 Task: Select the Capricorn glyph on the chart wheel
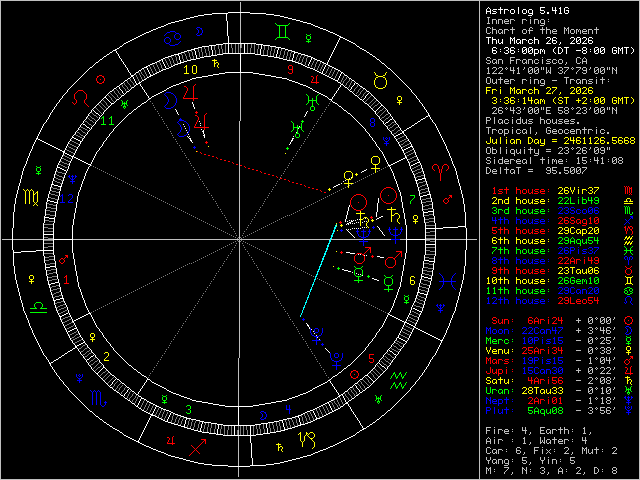point(307,437)
